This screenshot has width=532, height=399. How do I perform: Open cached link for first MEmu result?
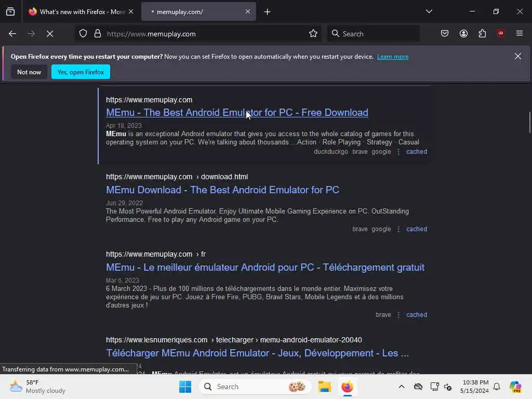click(416, 152)
